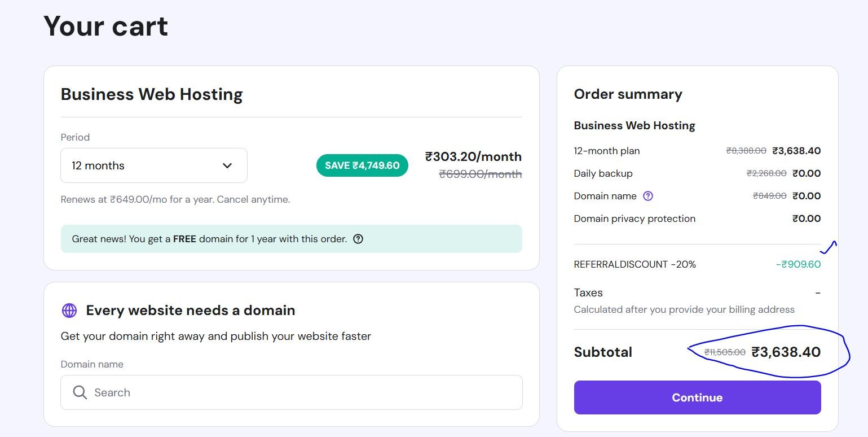Viewport: 868px width, 437px height.
Task: Click the help icon in the free domain banner
Action: point(358,239)
